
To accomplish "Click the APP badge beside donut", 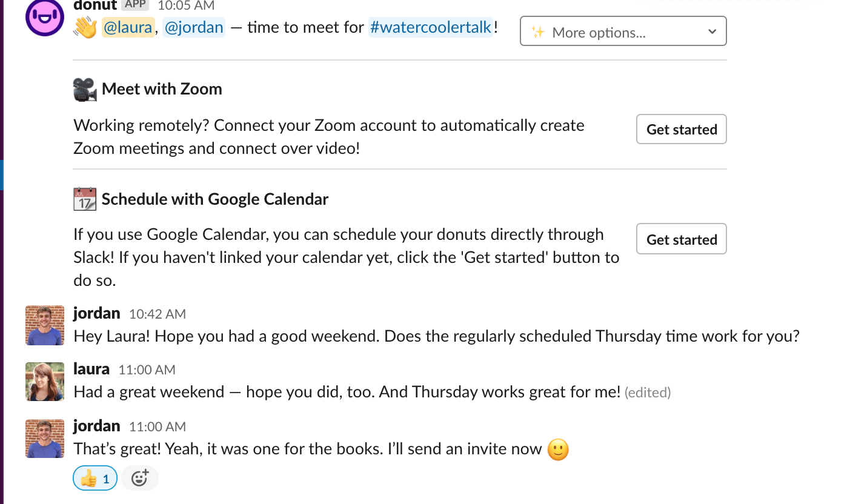I will pyautogui.click(x=135, y=5).
